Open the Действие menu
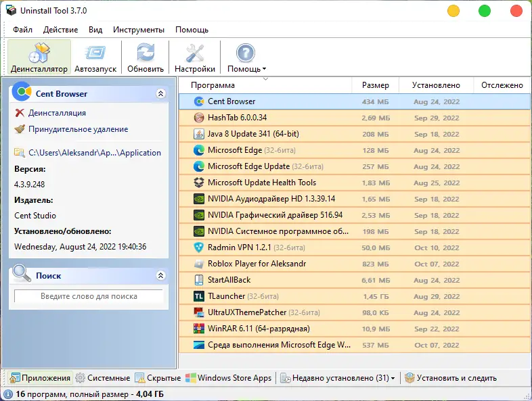 [x=60, y=30]
